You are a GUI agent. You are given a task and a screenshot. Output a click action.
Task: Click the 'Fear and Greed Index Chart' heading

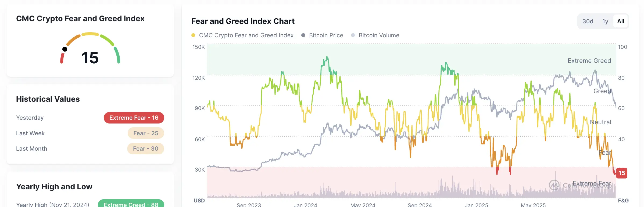point(243,21)
